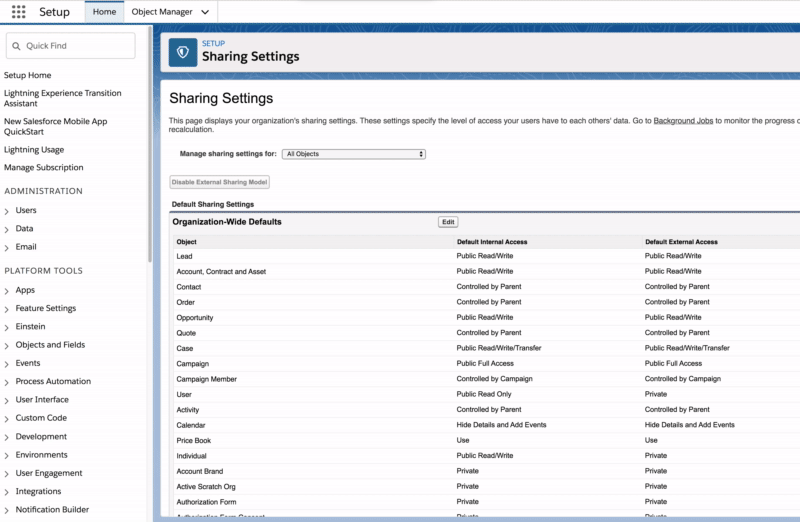The image size is (800, 522).
Task: Click the Default External Access column header
Action: click(681, 242)
